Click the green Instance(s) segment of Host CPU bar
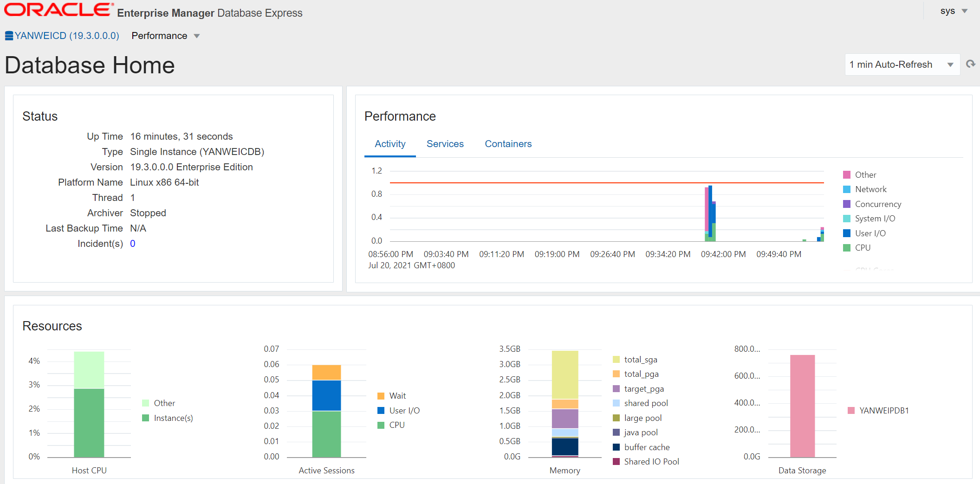The width and height of the screenshot is (980, 484). click(89, 423)
